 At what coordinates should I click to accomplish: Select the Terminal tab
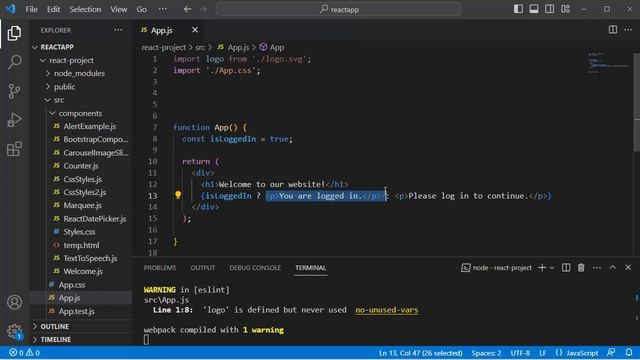click(310, 268)
